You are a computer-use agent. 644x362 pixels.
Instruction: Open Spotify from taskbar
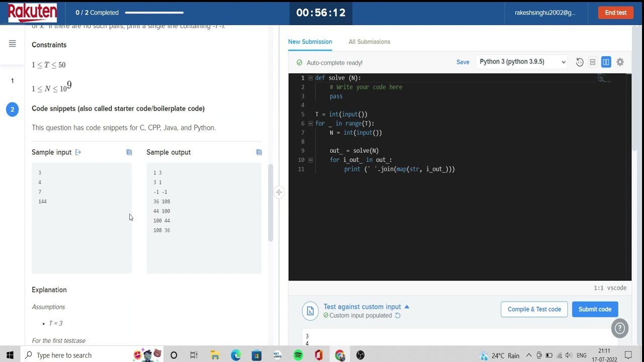pyautogui.click(x=298, y=355)
